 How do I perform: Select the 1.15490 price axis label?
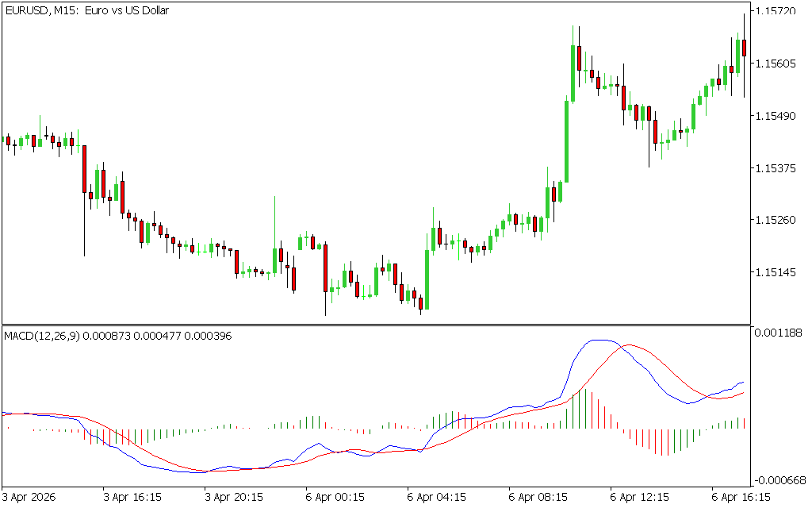coord(779,116)
